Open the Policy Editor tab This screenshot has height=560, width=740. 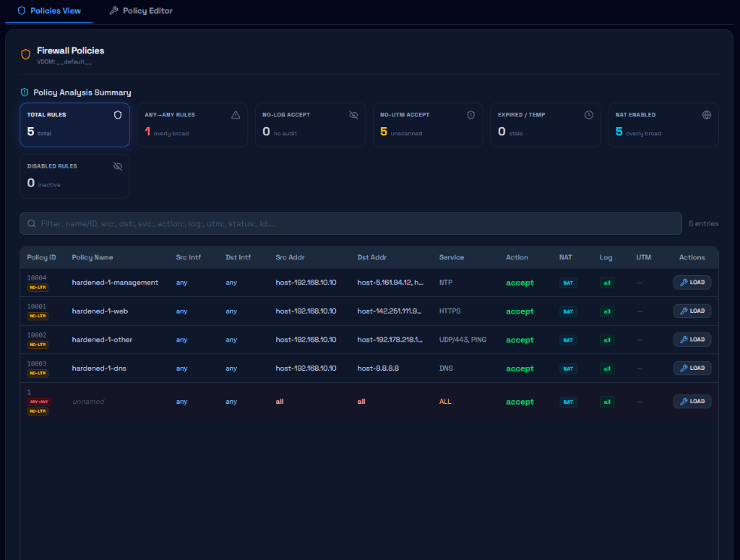[x=141, y=11]
